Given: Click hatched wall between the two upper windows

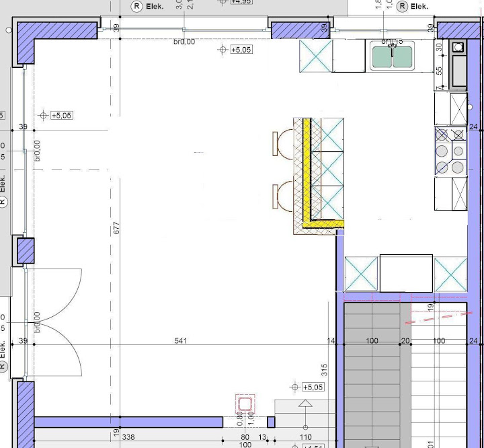Looking at the screenshot, I should (300, 30).
